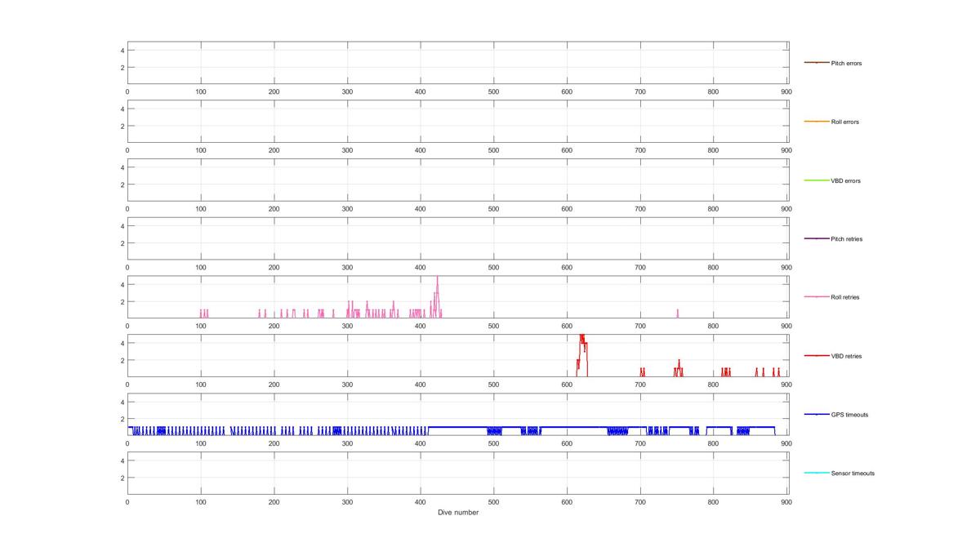
Task: Select the red VBD retries legend line
Action: [817, 356]
